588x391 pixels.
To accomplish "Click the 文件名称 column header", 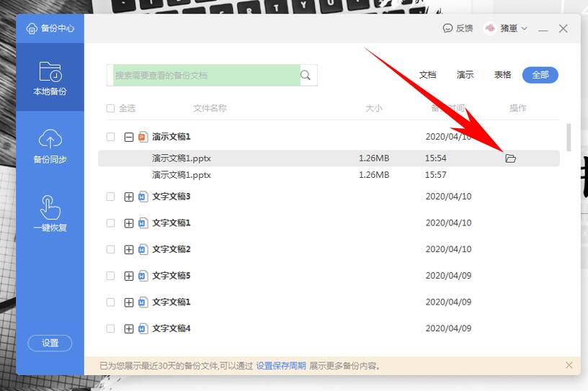I will pyautogui.click(x=210, y=108).
